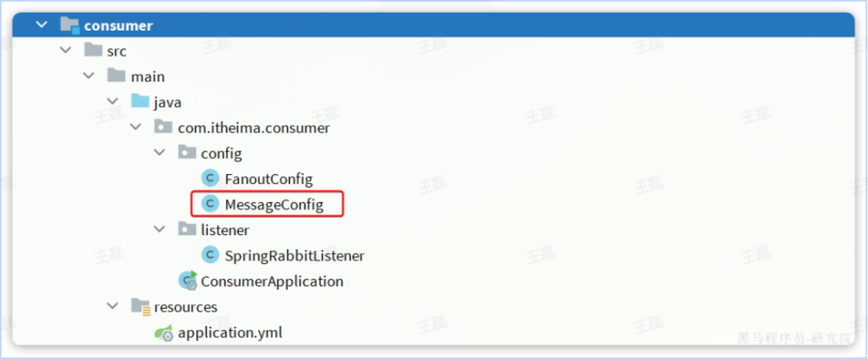Click the MessageConfig class icon
Viewport: 868px width, 359px height.
click(210, 204)
